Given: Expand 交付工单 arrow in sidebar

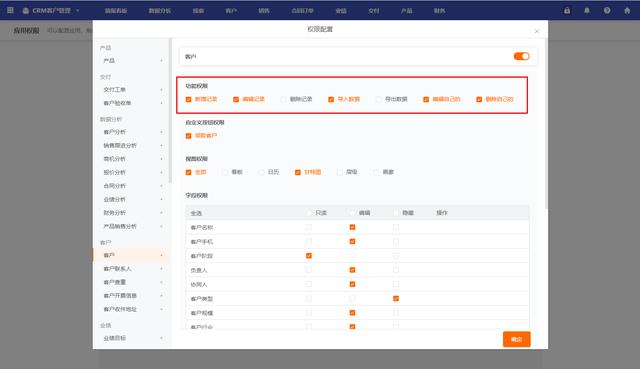Looking at the screenshot, I should [x=162, y=90].
